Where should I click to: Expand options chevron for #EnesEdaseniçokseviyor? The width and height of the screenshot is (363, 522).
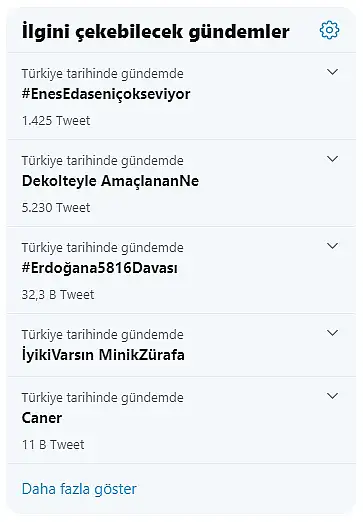pyautogui.click(x=332, y=72)
